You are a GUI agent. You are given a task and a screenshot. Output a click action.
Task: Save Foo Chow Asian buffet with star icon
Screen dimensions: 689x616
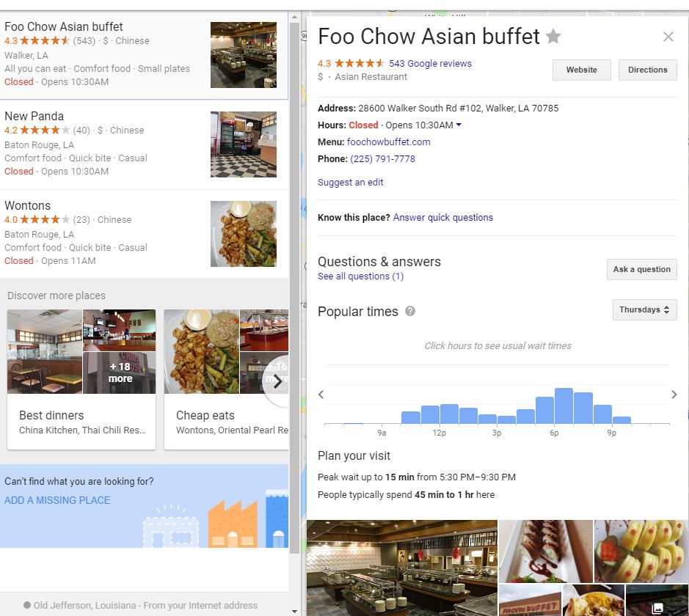pyautogui.click(x=553, y=36)
